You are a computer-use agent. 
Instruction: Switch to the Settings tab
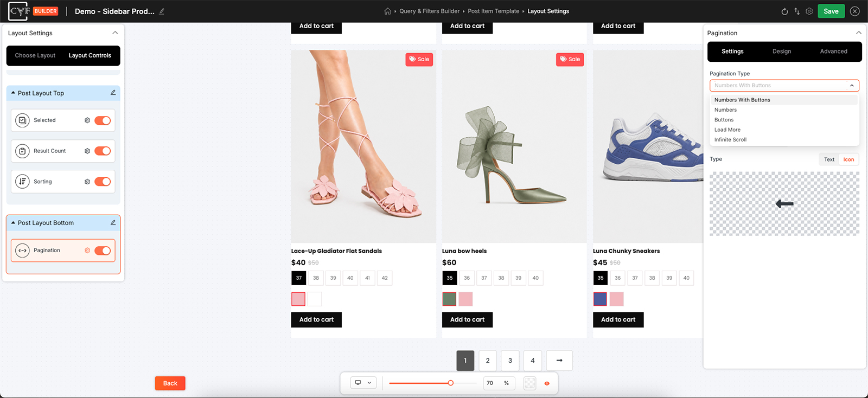pos(732,52)
